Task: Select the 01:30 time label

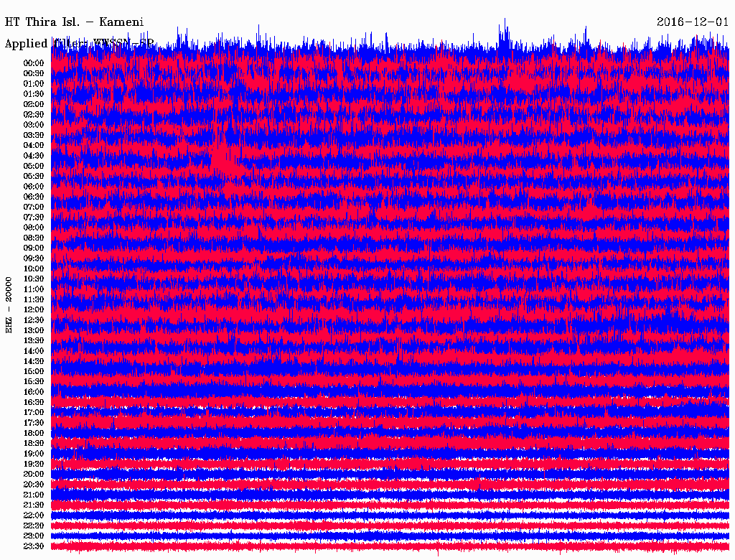Action: (34, 94)
